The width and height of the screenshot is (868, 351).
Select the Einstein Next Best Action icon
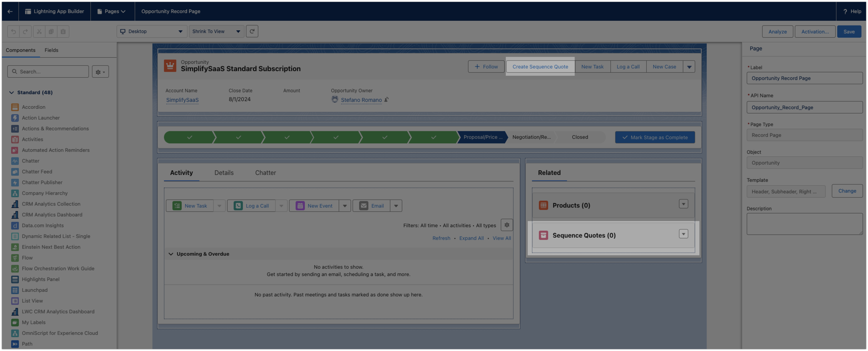coord(15,247)
